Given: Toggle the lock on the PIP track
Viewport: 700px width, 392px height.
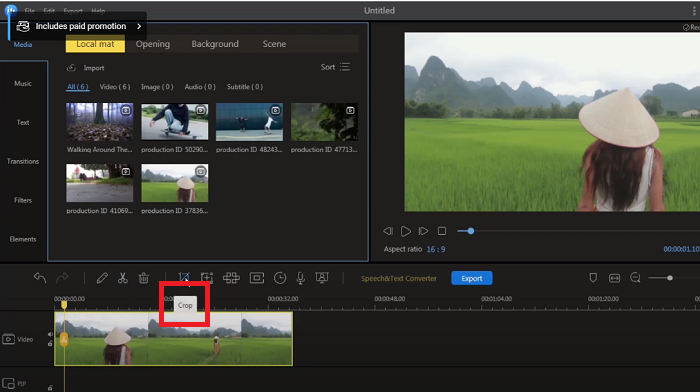Looking at the screenshot, I should (50, 388).
